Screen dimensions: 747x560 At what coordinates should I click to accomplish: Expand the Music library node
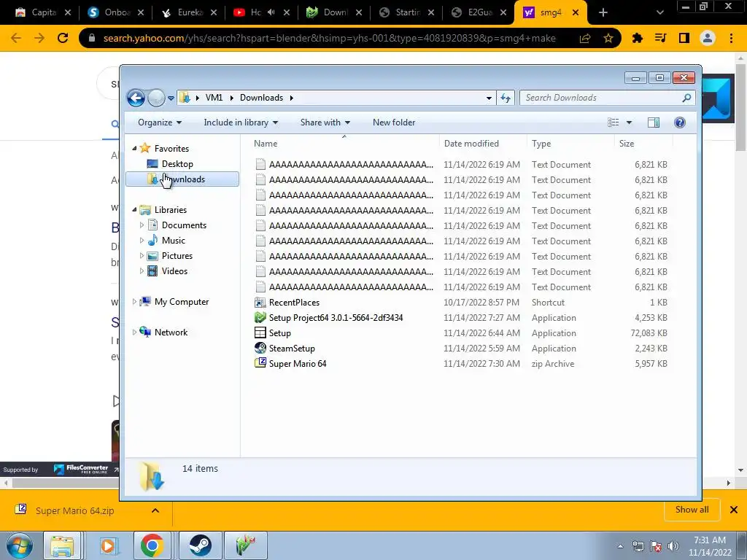[142, 241]
